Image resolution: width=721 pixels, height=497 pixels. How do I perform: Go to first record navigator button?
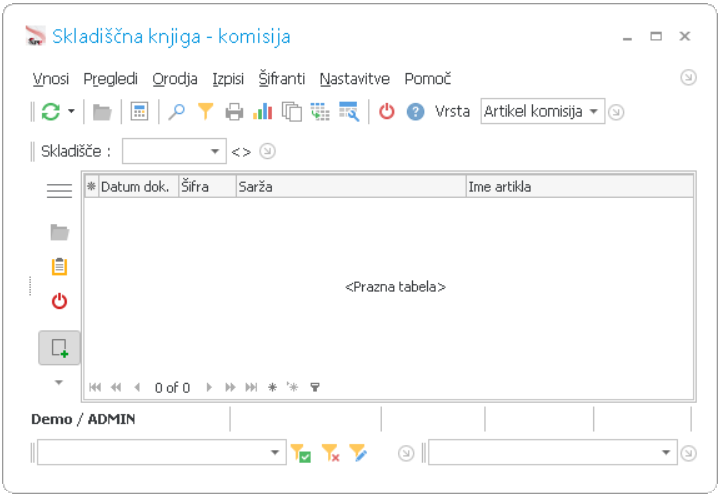pyautogui.click(x=95, y=387)
